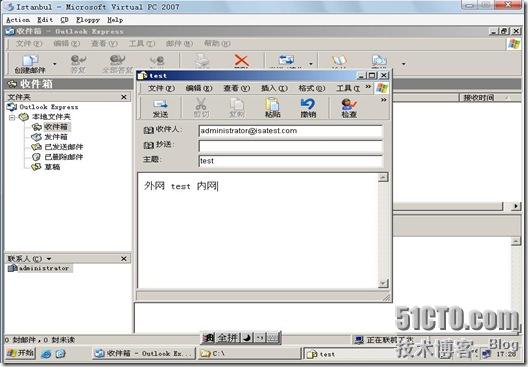Viewport: 528px width, 367px height.
Task: Open the 查看 menu in test window
Action: click(237, 88)
